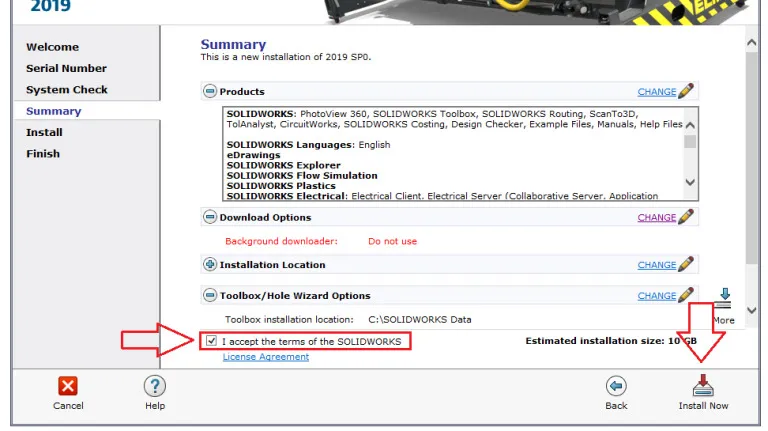Click the red Cancel X icon

click(x=68, y=386)
